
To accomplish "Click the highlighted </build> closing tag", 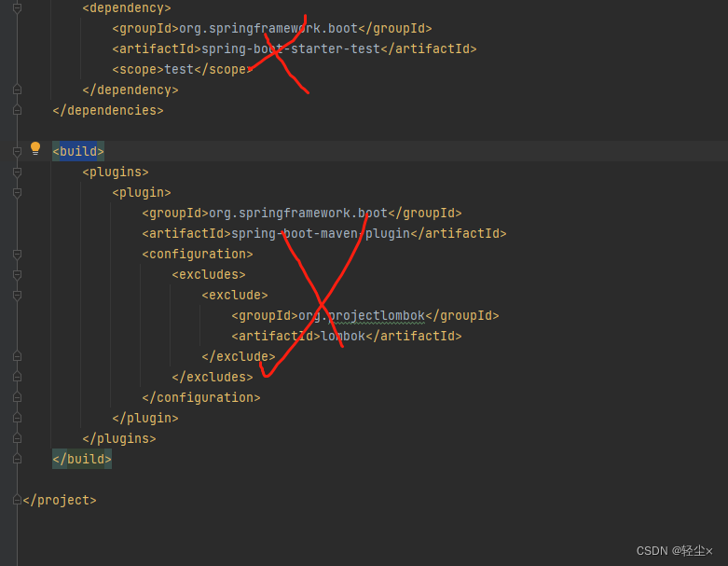I will pos(82,459).
